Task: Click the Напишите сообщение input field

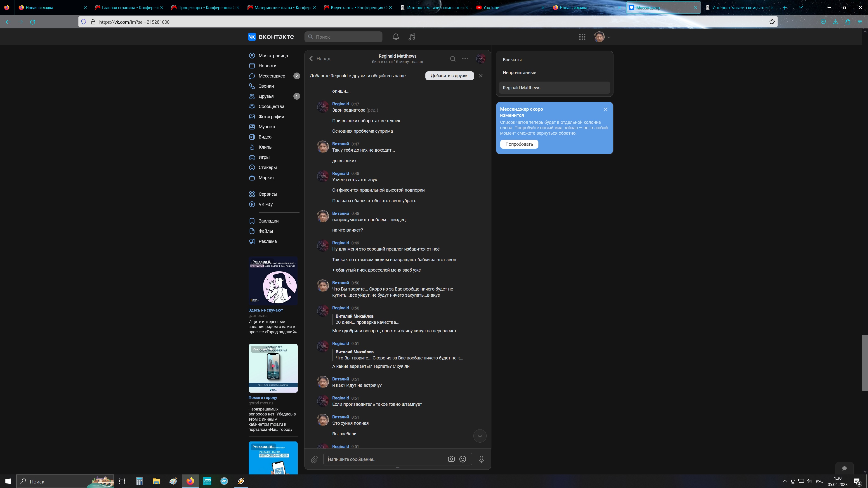Action: point(384,459)
